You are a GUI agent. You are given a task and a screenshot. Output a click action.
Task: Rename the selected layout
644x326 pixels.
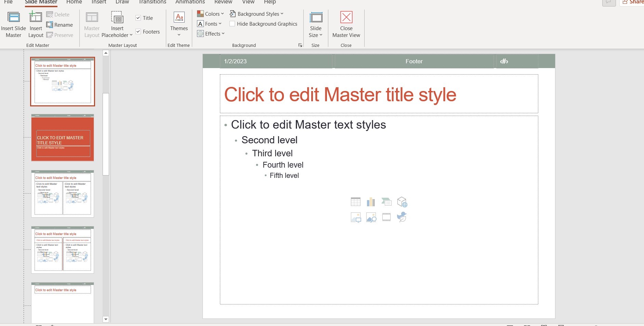point(60,25)
